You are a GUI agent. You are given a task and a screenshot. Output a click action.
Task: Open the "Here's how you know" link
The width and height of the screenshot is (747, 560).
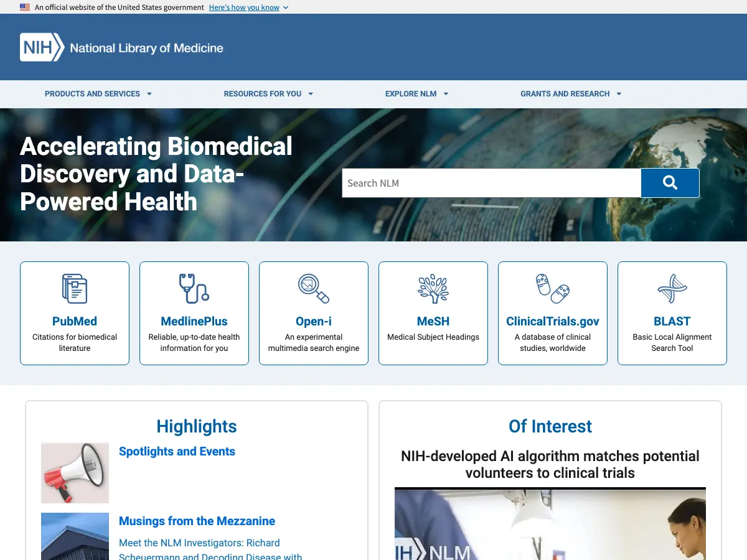[x=244, y=7]
